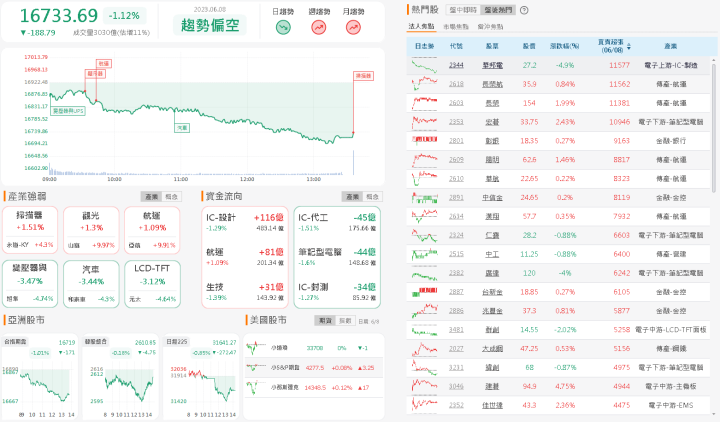This screenshot has height=422, width=720.
Task: Click the red annotation label at chart's closing spike
Action: (363, 75)
